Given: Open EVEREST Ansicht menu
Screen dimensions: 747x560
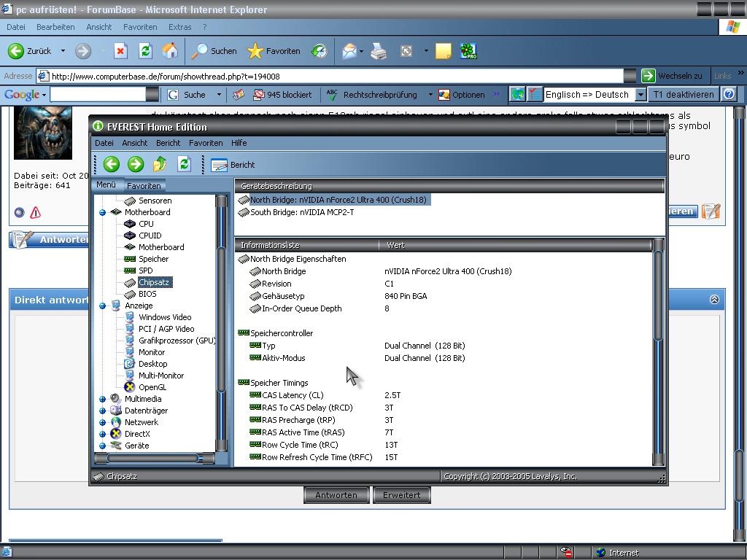Looking at the screenshot, I should tap(135, 143).
